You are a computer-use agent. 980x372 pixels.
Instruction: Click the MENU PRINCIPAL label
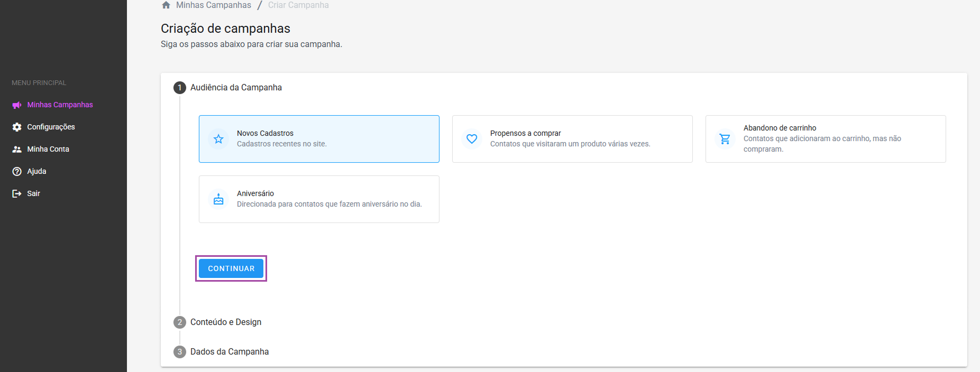[x=39, y=83]
